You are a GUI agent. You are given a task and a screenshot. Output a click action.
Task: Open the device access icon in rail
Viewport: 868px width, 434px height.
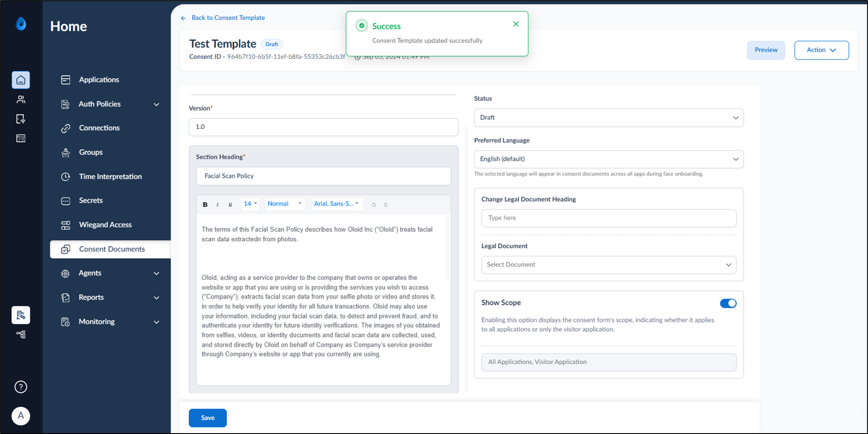coord(21,119)
